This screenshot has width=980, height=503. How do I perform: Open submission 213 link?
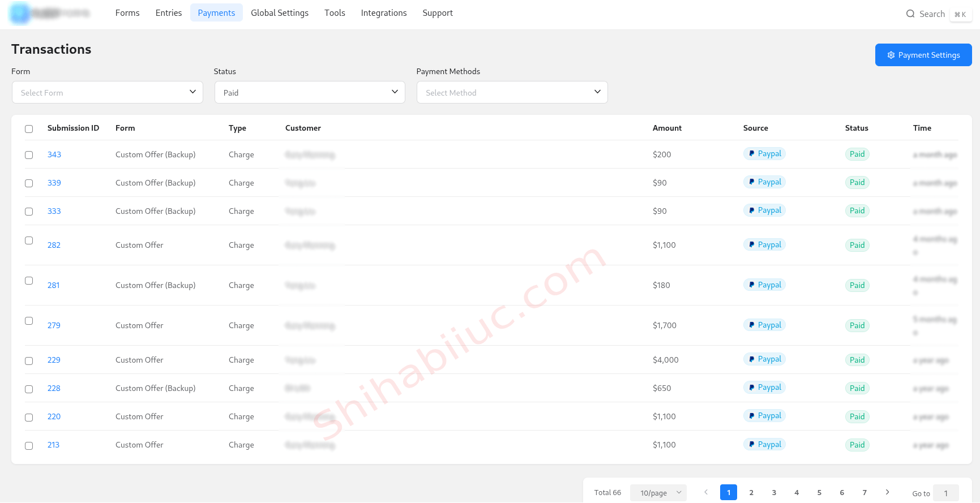pos(53,445)
